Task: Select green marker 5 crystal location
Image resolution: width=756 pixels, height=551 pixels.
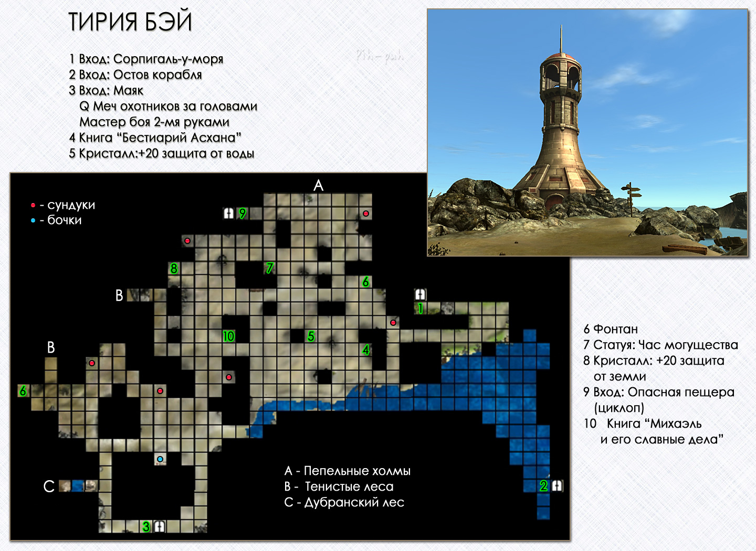Action: 311,336
